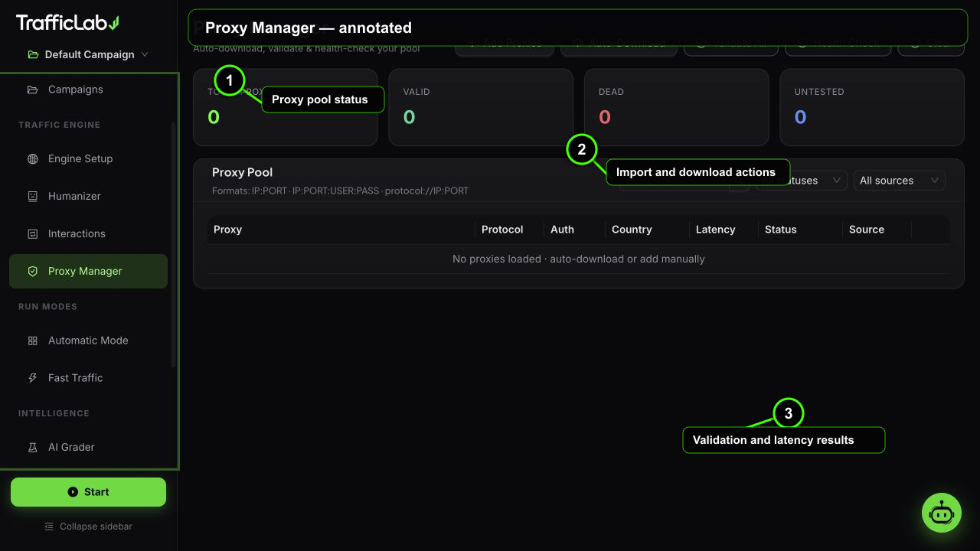Click the Collapse sidebar icon
Screen dimensions: 980x551
[x=49, y=527]
